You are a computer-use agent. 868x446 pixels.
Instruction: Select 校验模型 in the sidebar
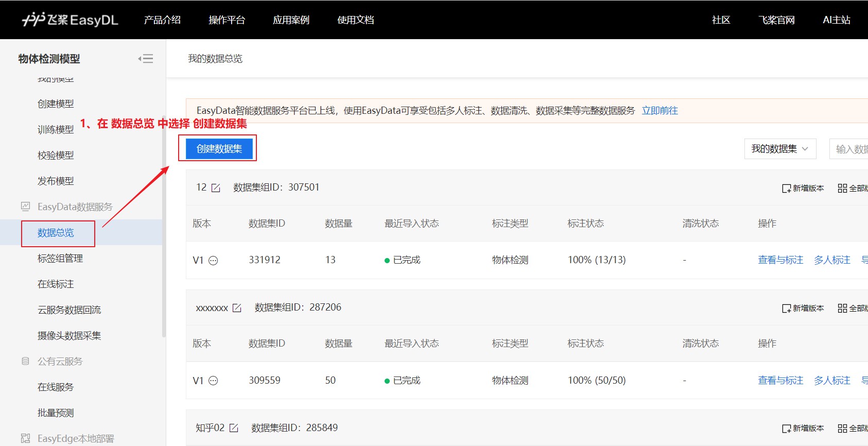[56, 155]
